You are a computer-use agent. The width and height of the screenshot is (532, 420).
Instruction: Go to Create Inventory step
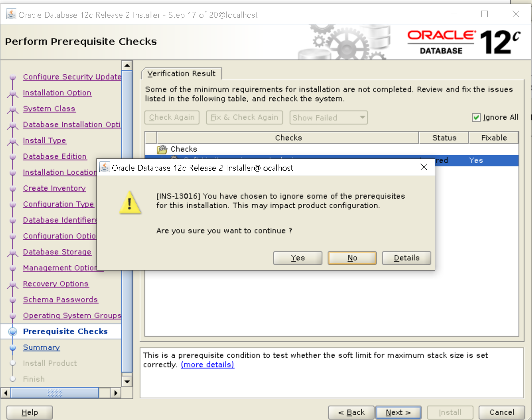pyautogui.click(x=54, y=188)
